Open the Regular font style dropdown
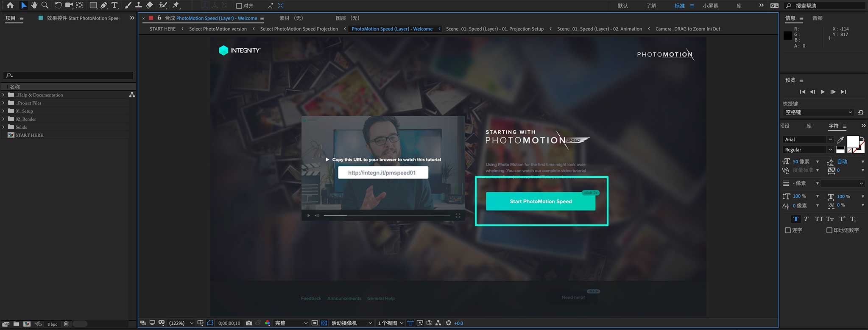868x330 pixels. click(808, 150)
